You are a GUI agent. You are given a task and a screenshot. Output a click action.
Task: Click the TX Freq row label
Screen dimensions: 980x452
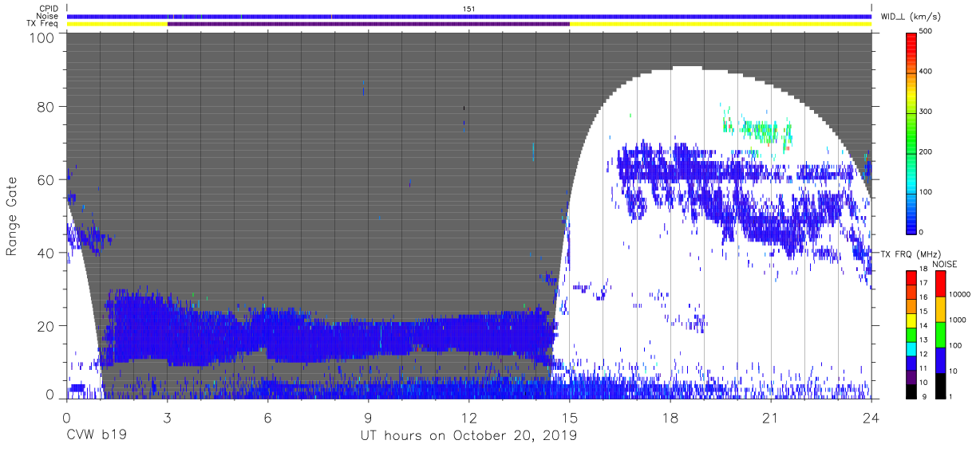coord(43,23)
